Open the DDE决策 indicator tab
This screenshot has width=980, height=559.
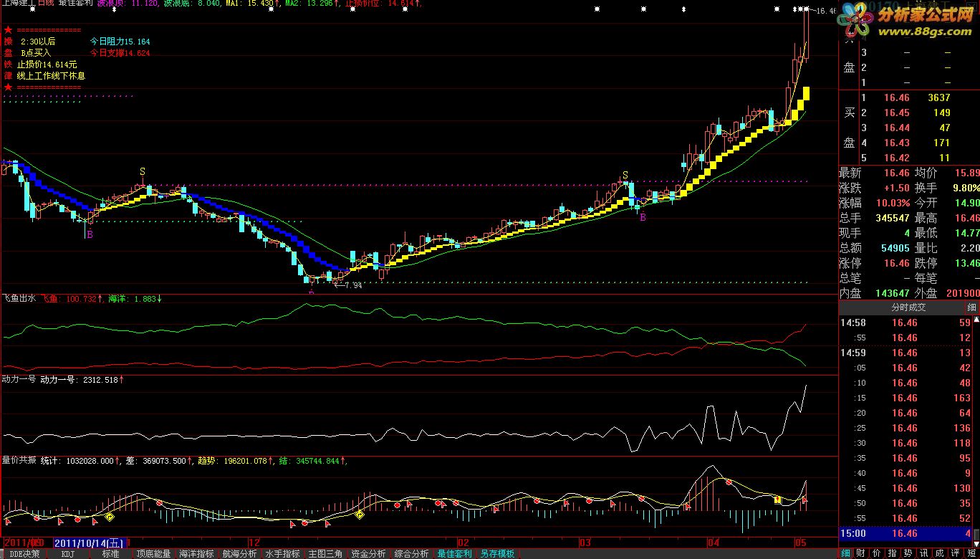[24, 554]
